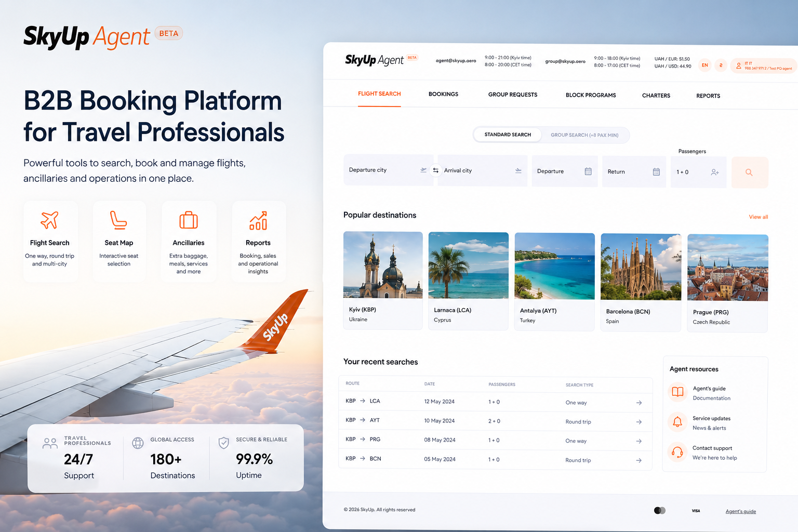798x532 pixels.
Task: Open Return date calendar icon
Action: 656,172
